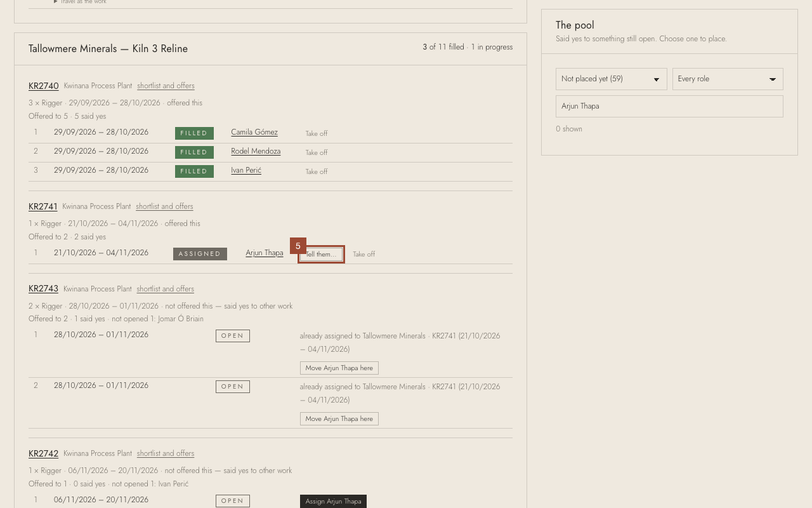Open the KR2742 job link
The width and height of the screenshot is (812, 508).
coord(43,453)
